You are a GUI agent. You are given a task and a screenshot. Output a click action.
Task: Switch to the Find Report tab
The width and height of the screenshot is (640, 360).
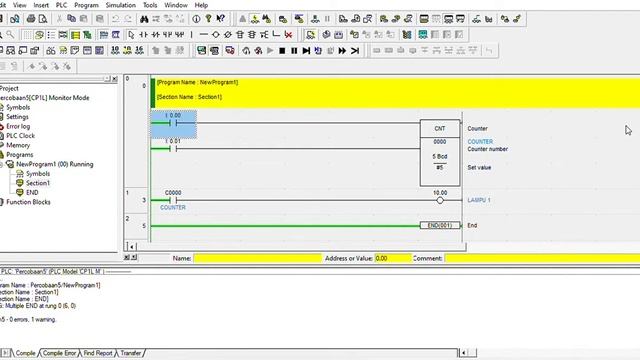98,353
